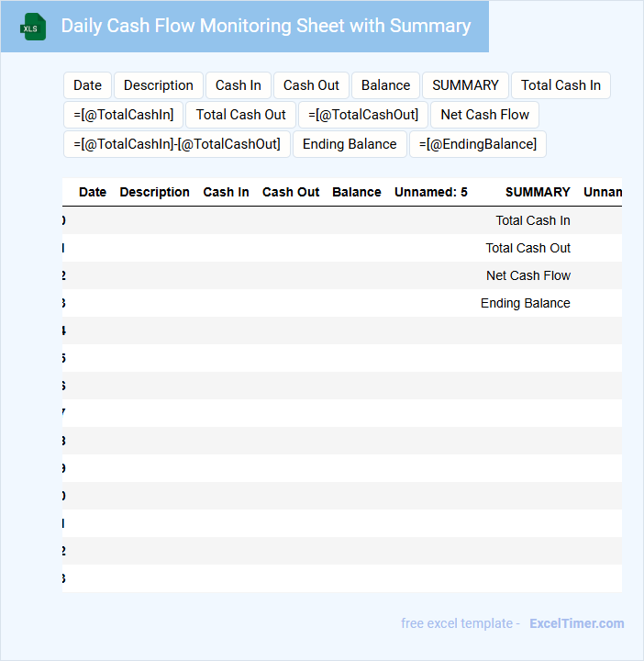The height and width of the screenshot is (661, 644).
Task: Click the =[@EndingBalance] formula chip
Action: (477, 144)
